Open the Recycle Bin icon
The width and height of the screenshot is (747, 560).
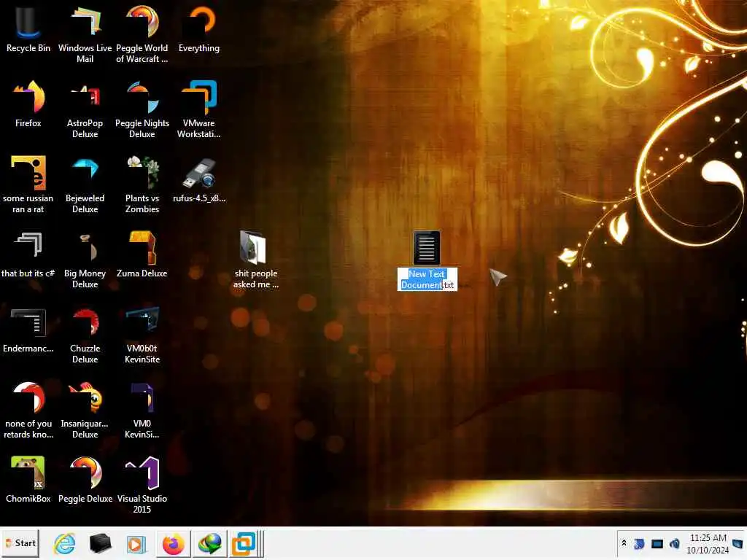28,28
